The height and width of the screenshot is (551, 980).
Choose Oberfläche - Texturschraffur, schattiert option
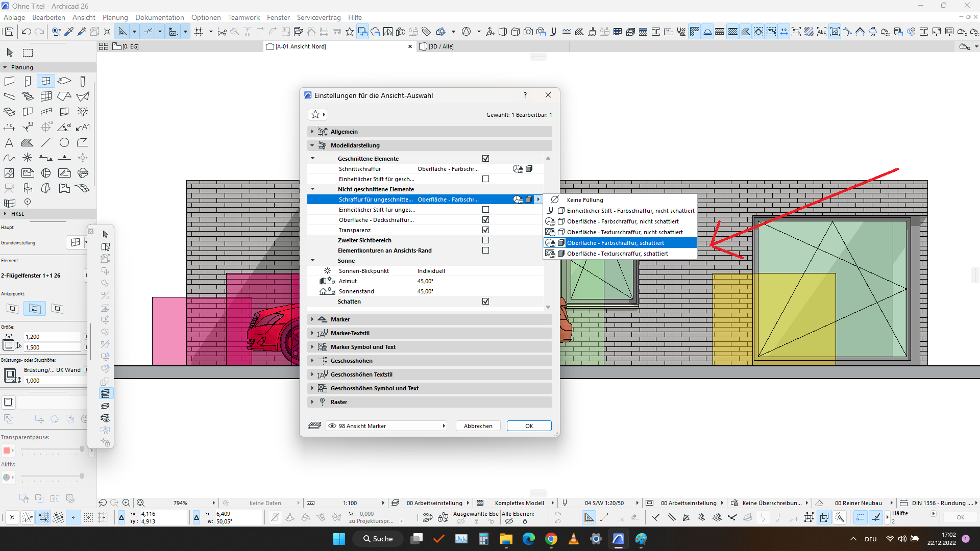pos(617,254)
